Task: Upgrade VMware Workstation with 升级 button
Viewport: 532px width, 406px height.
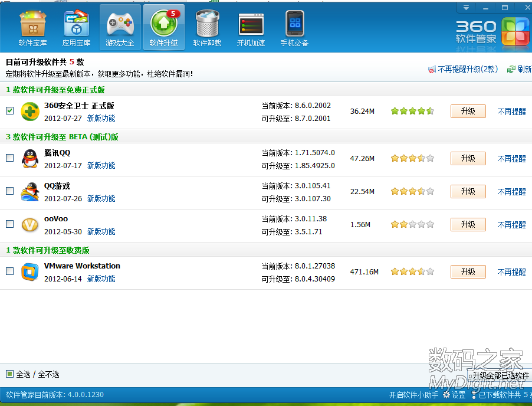Action: pyautogui.click(x=468, y=272)
